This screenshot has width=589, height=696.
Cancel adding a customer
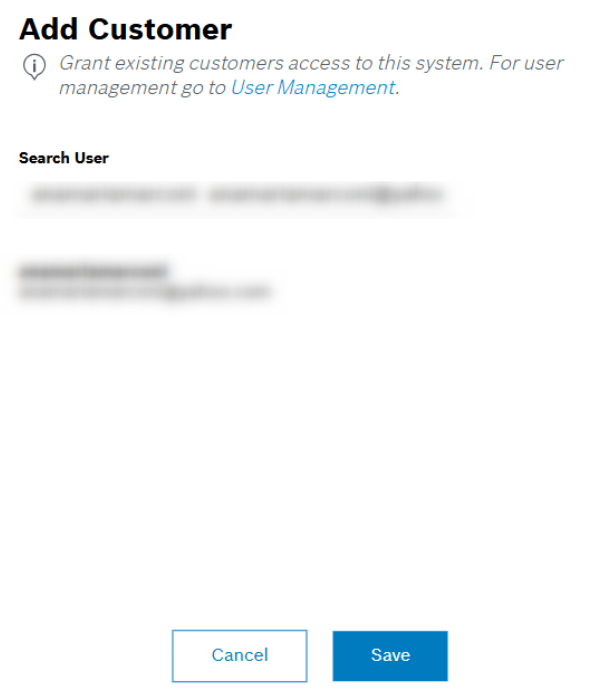pos(240,656)
